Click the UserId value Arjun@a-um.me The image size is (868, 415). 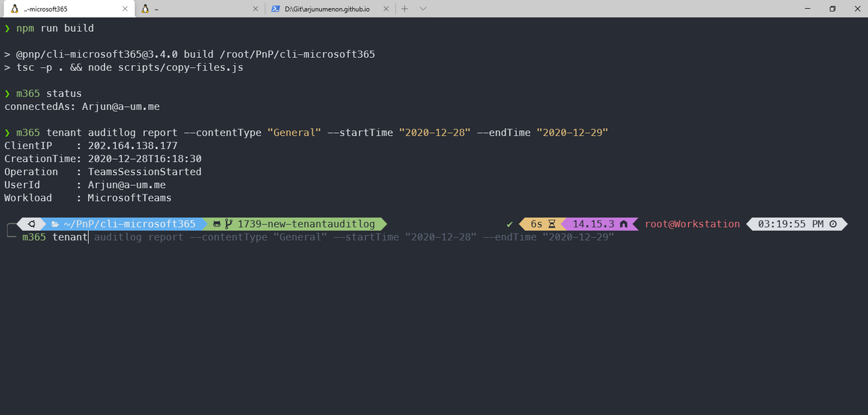(x=127, y=185)
